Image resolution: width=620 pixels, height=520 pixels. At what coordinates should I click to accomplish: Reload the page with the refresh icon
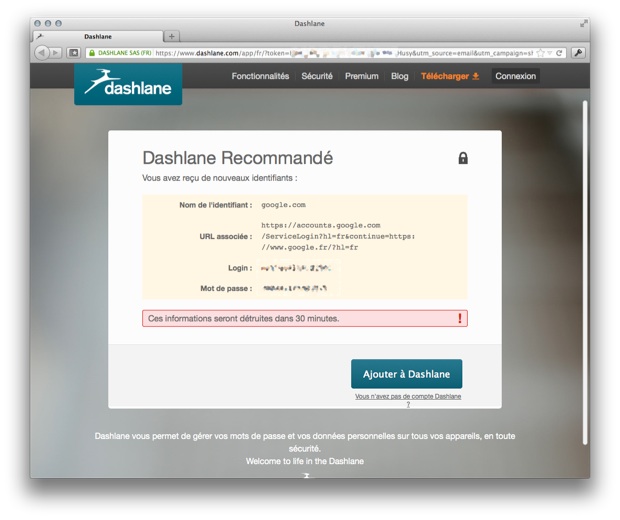559,53
